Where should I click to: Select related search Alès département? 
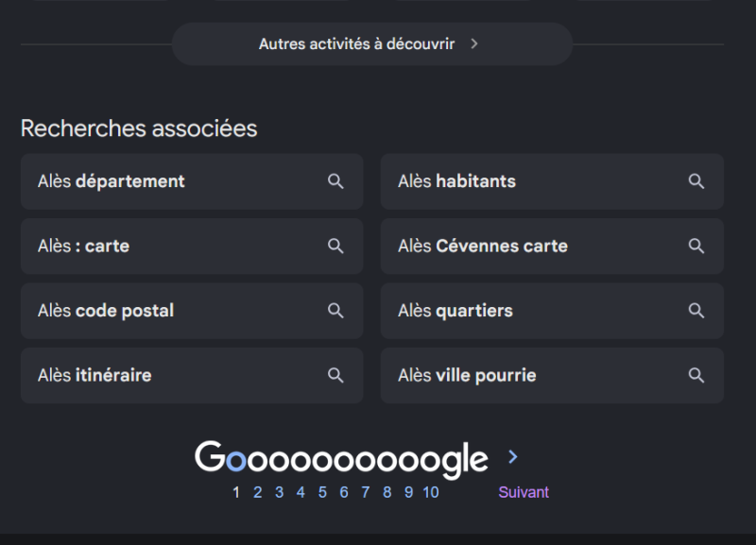pyautogui.click(x=192, y=181)
